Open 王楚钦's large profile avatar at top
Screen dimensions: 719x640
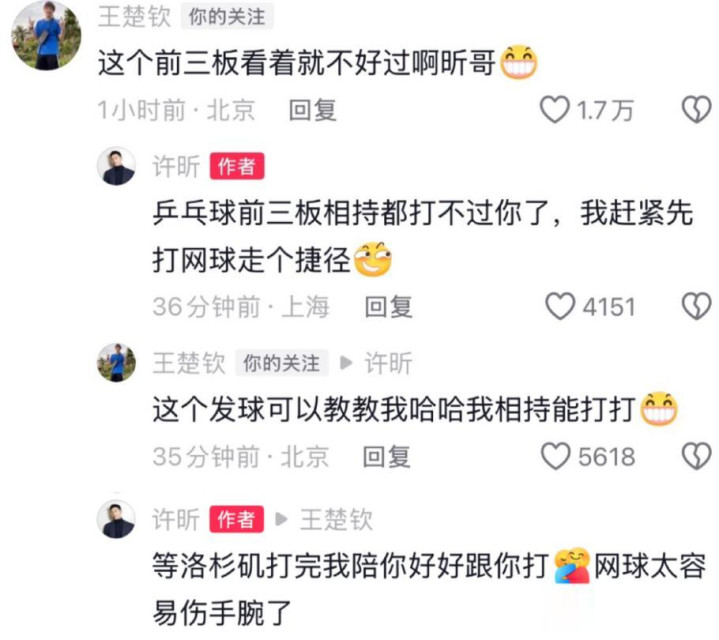click(x=46, y=36)
